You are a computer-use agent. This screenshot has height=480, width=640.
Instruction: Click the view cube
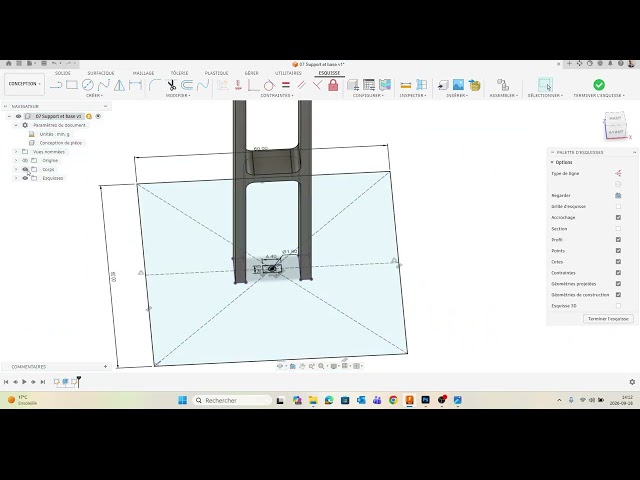[x=615, y=125]
